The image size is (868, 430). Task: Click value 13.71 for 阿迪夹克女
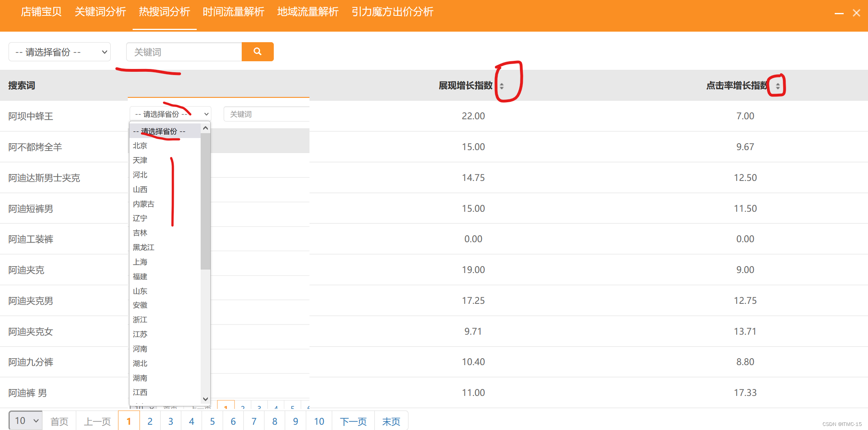[x=746, y=331]
